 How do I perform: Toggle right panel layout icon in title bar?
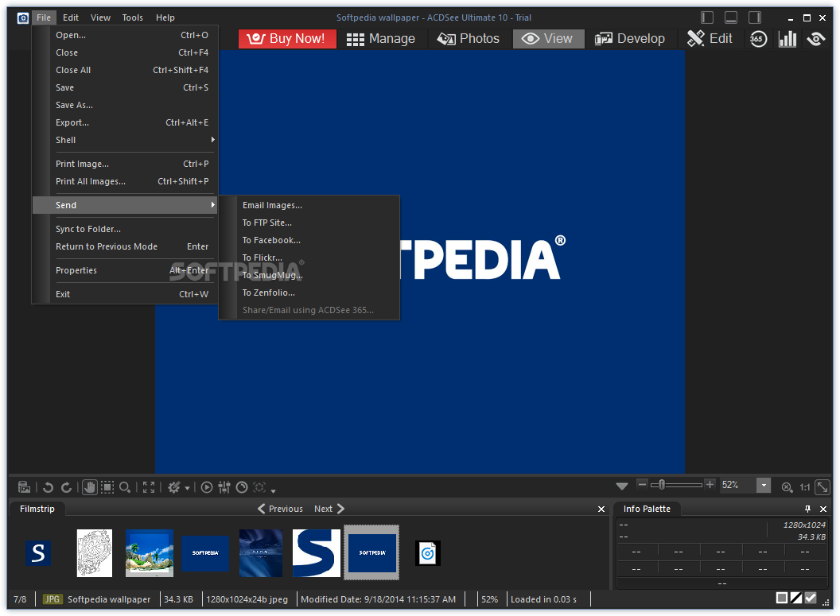(x=755, y=17)
